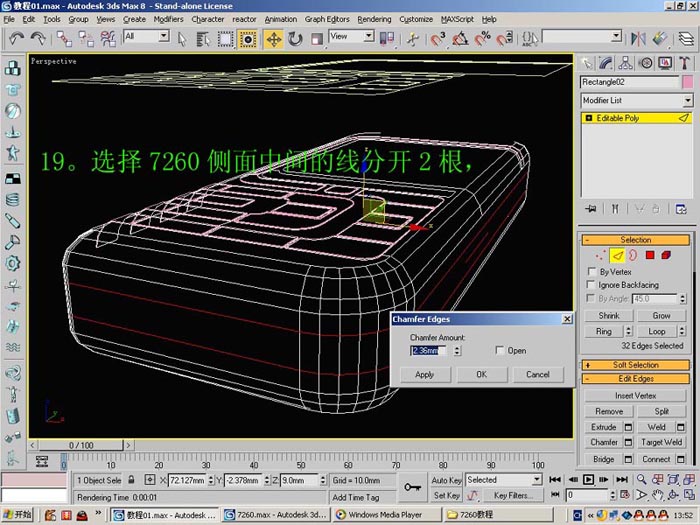
Task: Click the Mirror tool icon
Action: (638, 39)
